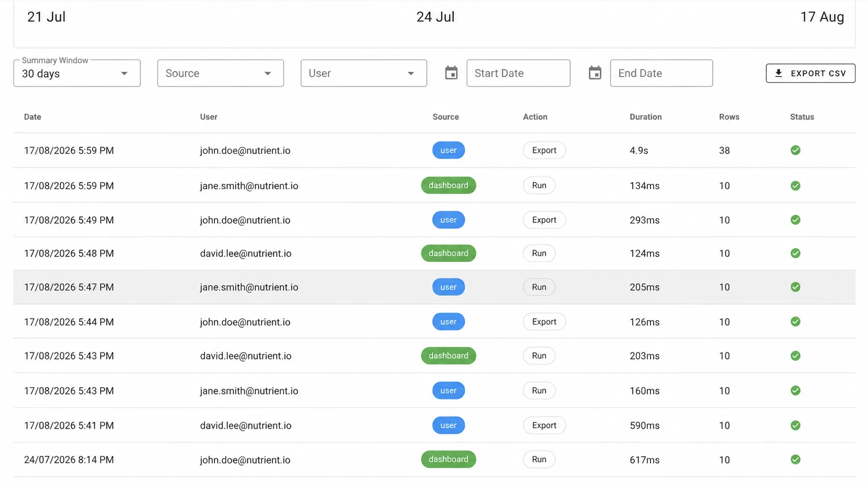
Task: Click the Action column header
Action: [x=535, y=117]
